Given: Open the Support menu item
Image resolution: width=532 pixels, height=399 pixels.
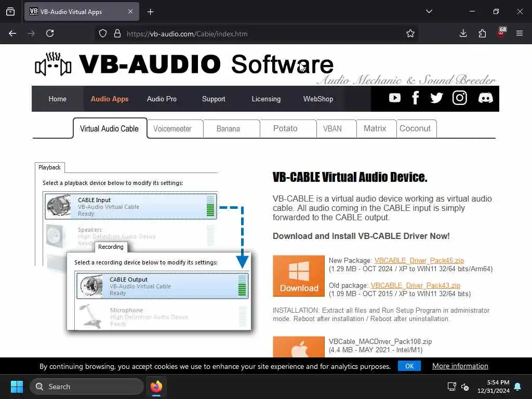Looking at the screenshot, I should tap(214, 99).
